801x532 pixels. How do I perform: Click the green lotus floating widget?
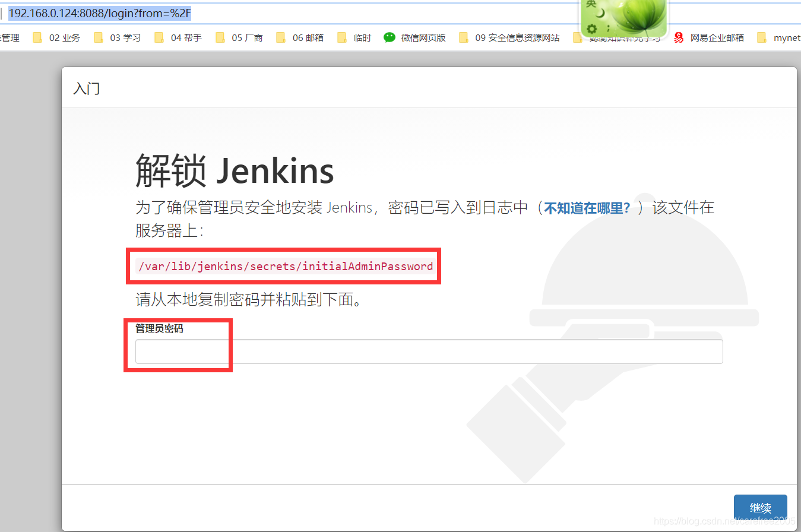(x=623, y=17)
